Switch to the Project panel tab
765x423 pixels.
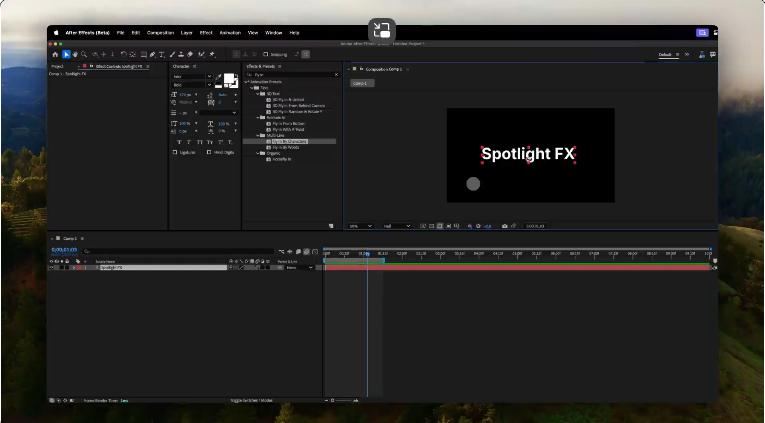pyautogui.click(x=58, y=66)
